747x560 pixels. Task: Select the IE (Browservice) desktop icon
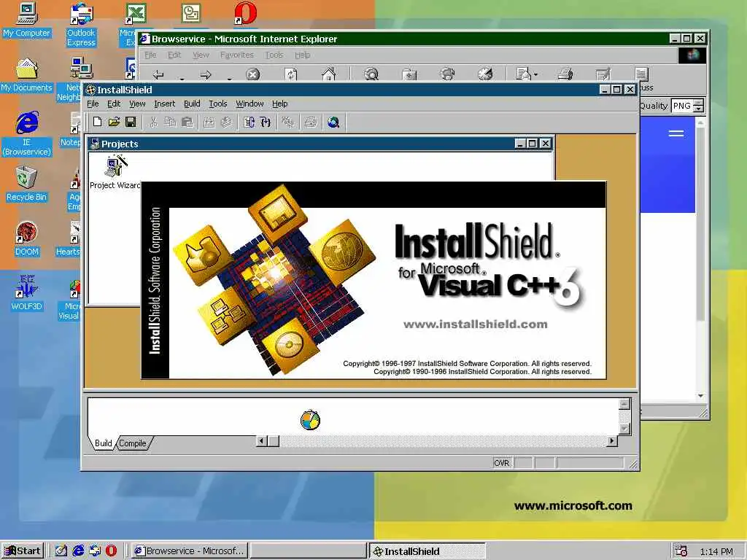click(27, 133)
